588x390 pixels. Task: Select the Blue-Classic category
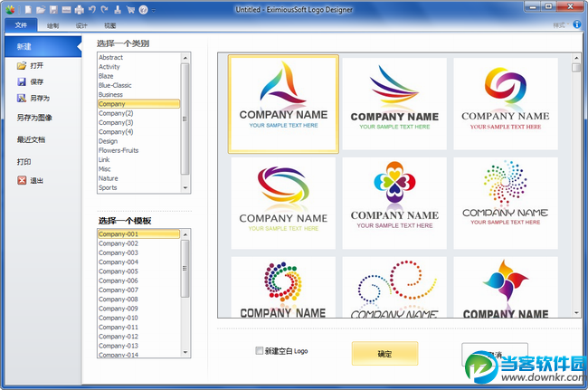click(138, 85)
